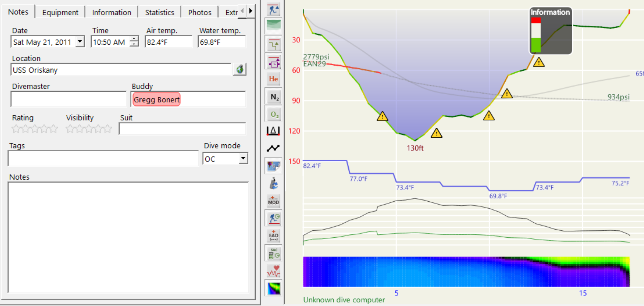Click the globe button beside Location
The height and width of the screenshot is (306, 644).
click(x=239, y=70)
